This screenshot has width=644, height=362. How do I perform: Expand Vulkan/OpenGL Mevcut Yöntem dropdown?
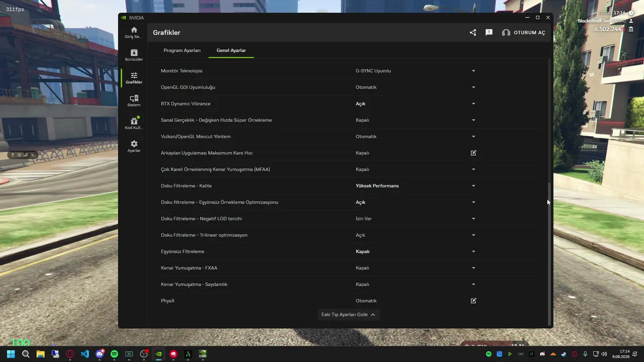coord(473,137)
